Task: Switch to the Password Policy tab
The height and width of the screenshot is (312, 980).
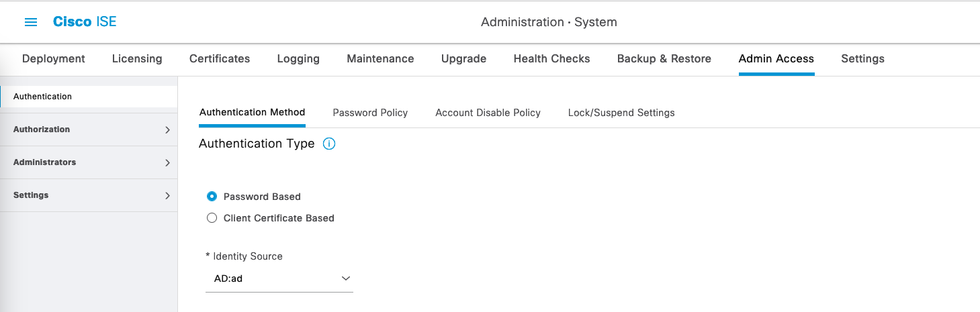Action: (370, 113)
